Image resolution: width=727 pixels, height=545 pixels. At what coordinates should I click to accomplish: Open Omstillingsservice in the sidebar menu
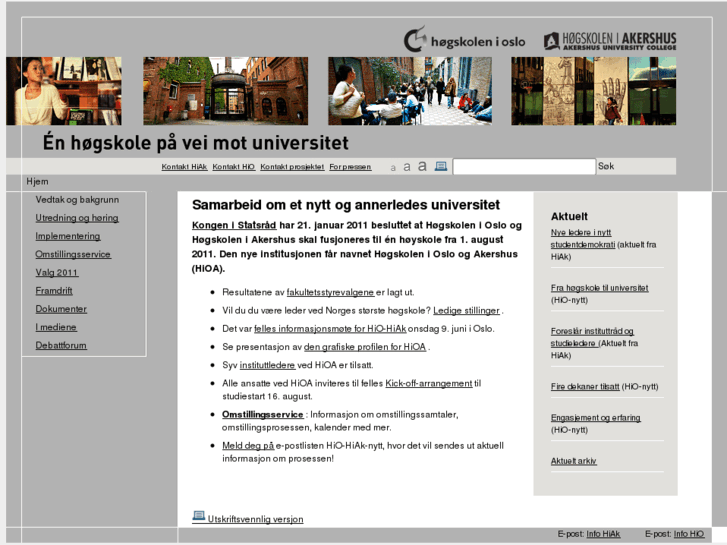tap(73, 254)
